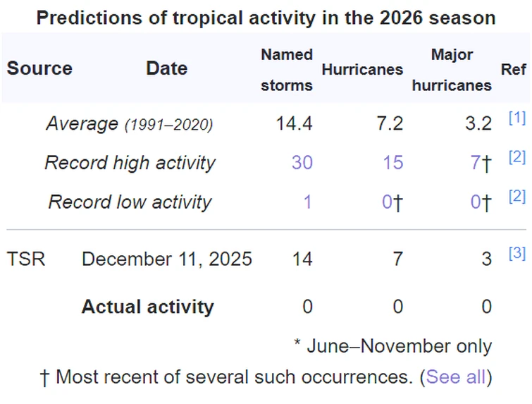Open reference [3] in the TSR row
Image resolution: width=532 pixels, height=404 pixels.
(x=516, y=254)
